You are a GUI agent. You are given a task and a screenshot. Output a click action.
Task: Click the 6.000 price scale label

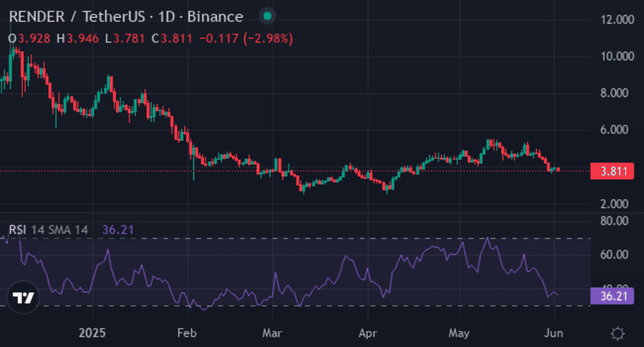[614, 130]
